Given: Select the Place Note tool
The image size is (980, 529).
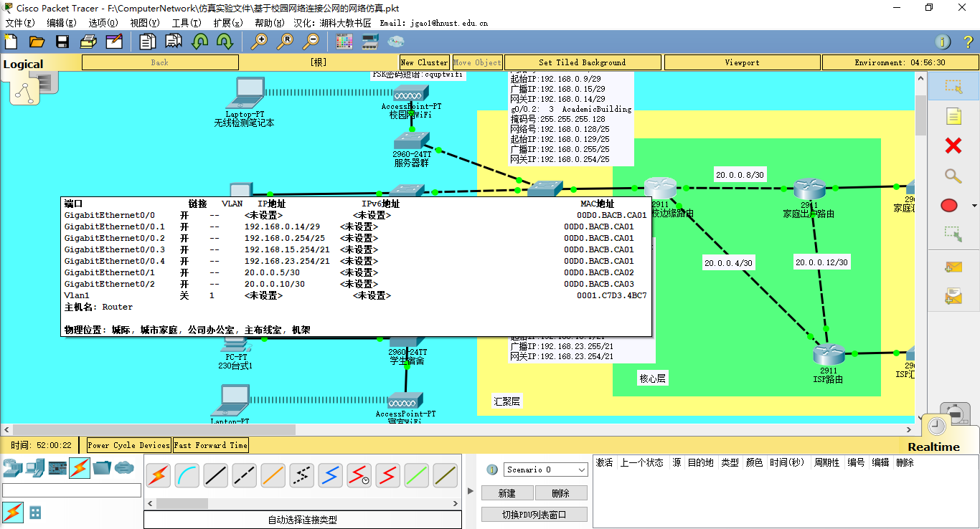Looking at the screenshot, I should tap(953, 116).
